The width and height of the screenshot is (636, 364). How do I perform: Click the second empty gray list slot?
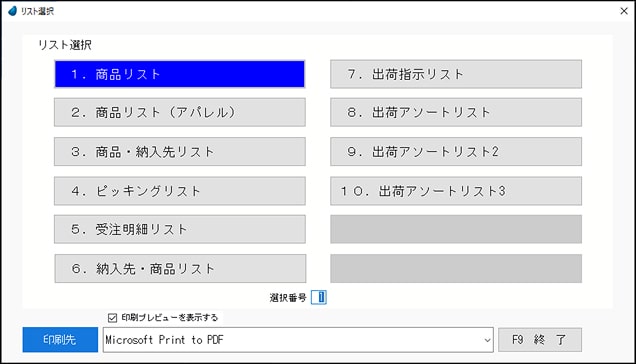coord(456,269)
